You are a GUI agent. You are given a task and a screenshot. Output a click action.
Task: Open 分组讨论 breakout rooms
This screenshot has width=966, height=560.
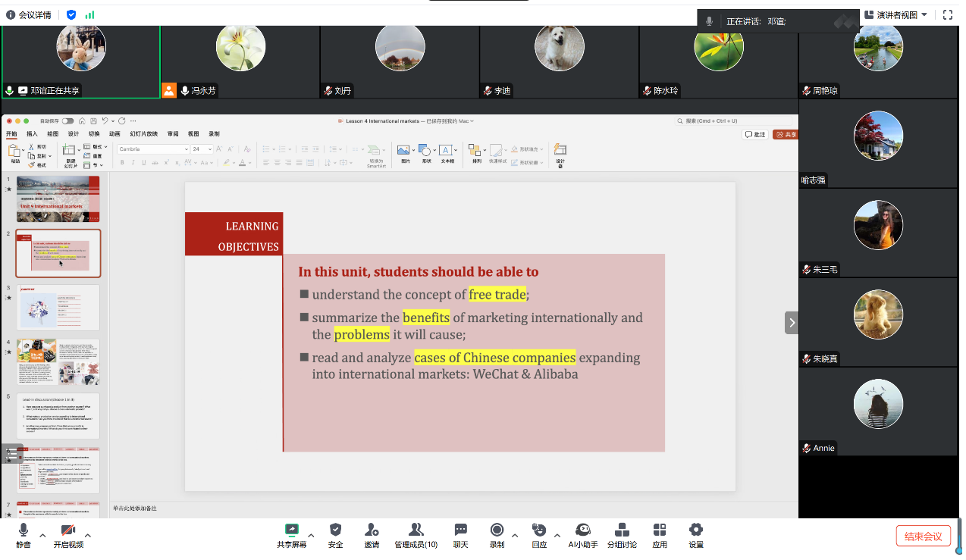[x=622, y=535]
